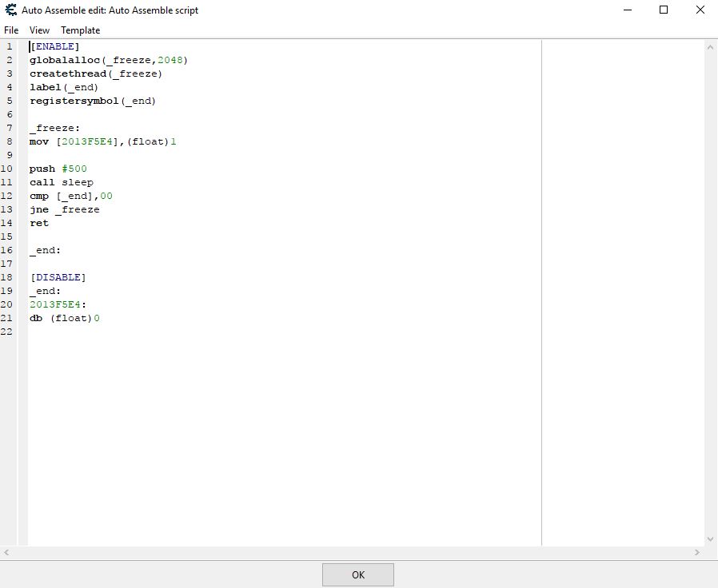Click the globalalloc(_freeze,2048) code line

pyautogui.click(x=108, y=60)
